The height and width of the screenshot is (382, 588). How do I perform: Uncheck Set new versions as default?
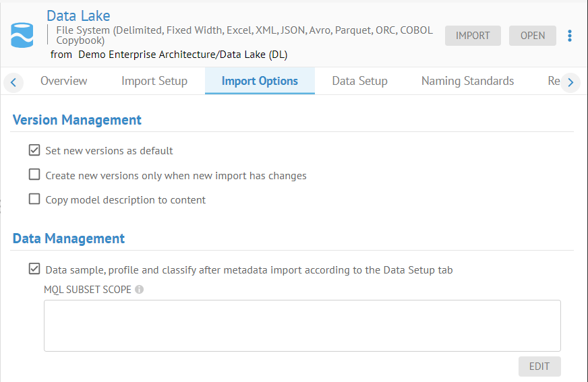tap(34, 150)
